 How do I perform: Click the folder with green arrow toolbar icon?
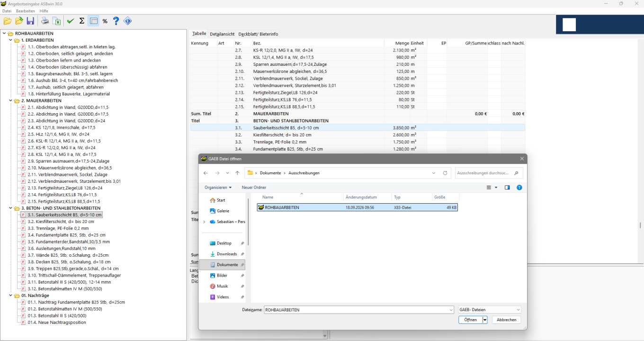coord(19,21)
